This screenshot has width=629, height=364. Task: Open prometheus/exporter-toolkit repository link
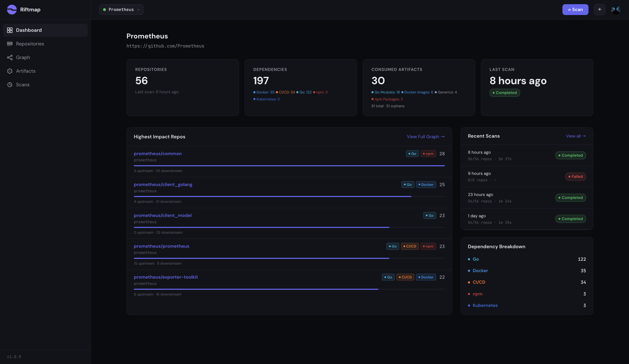[166, 277]
